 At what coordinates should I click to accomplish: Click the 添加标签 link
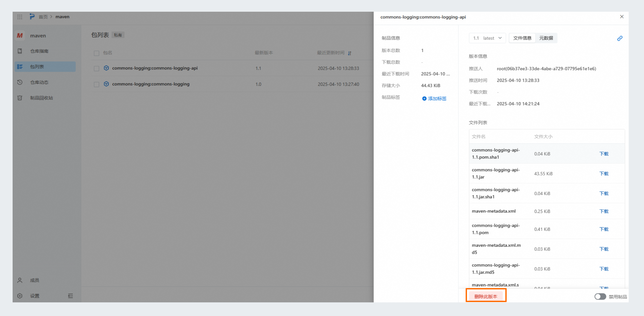click(437, 98)
